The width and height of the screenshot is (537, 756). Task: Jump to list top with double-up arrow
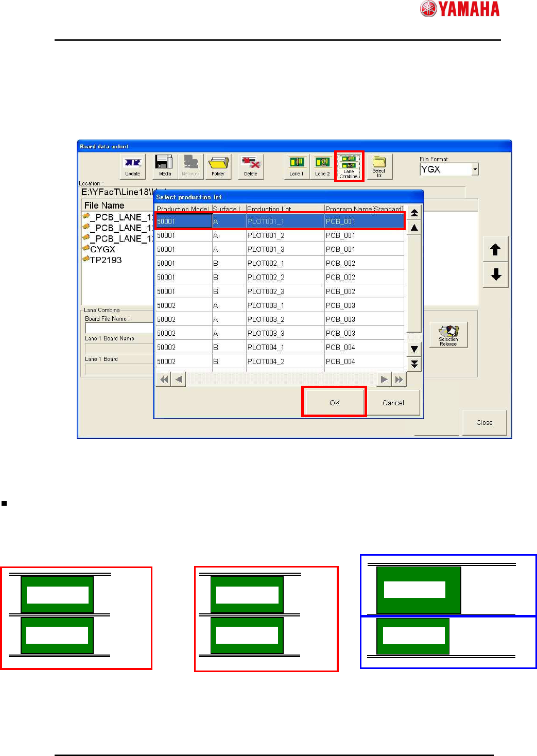click(x=414, y=213)
